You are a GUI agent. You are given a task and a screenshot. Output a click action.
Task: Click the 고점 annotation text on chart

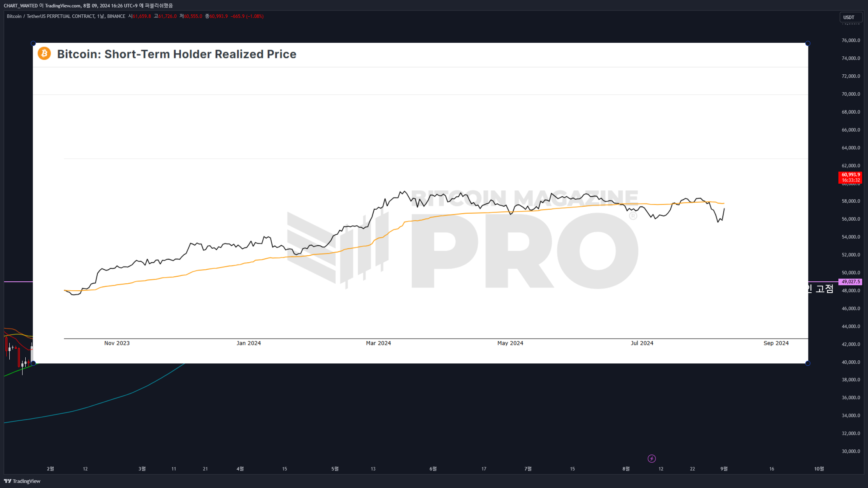click(824, 289)
